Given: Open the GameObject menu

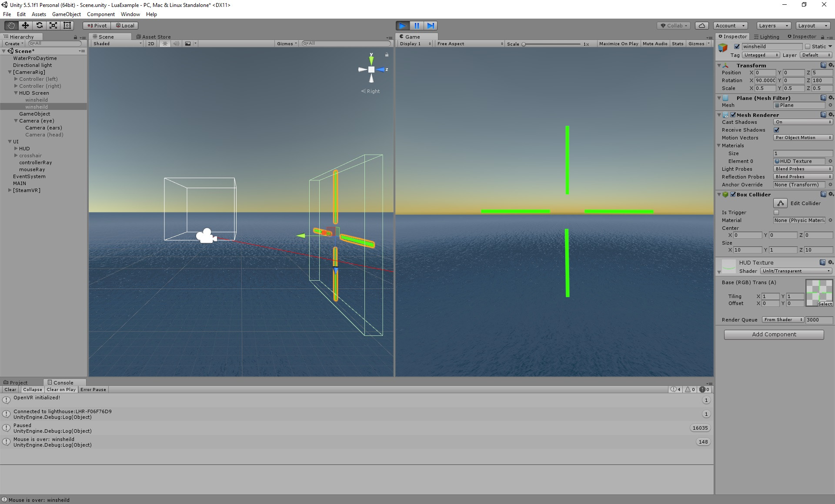Looking at the screenshot, I should click(x=66, y=14).
